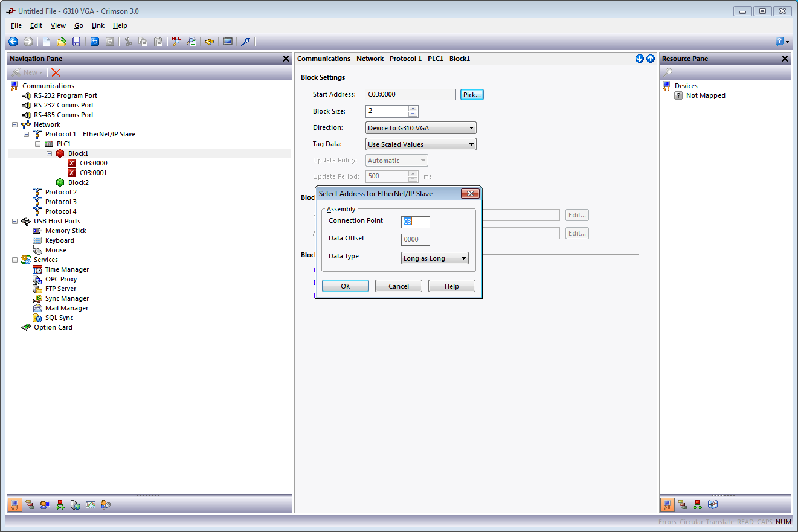Viewport: 798px width, 532px height.
Task: Open the Link menu
Action: click(x=98, y=25)
